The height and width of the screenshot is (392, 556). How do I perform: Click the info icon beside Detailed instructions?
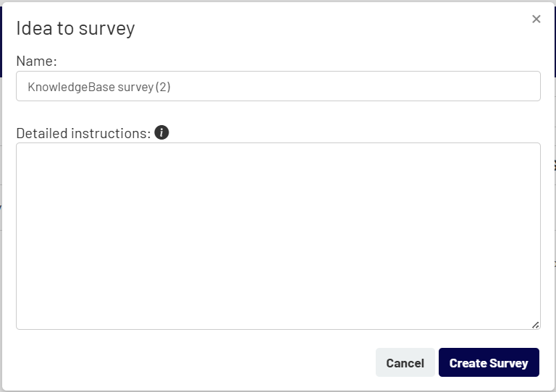tap(161, 132)
